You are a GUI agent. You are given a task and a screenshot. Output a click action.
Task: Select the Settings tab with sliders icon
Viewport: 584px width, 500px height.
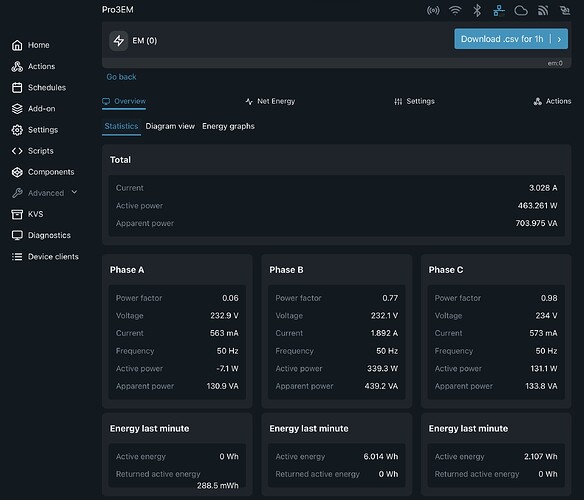pos(415,101)
